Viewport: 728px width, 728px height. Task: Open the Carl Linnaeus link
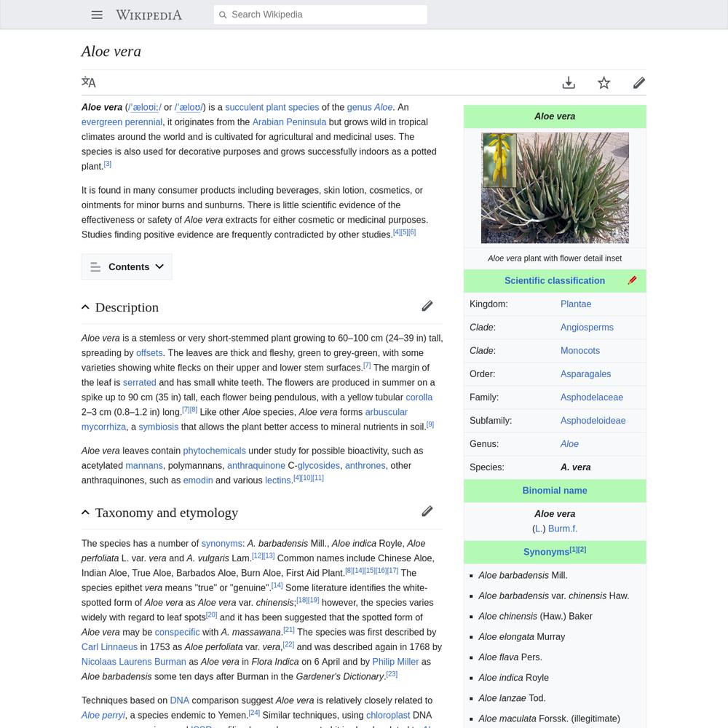[109, 647]
